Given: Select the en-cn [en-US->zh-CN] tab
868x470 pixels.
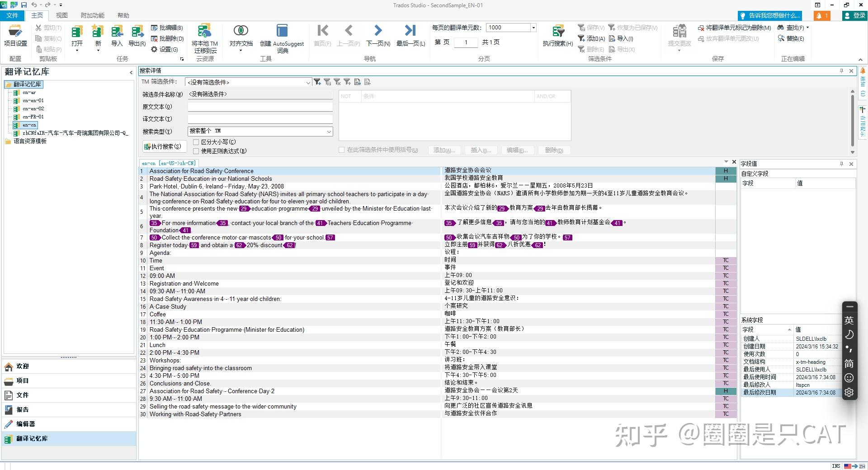Looking at the screenshot, I should 169,163.
